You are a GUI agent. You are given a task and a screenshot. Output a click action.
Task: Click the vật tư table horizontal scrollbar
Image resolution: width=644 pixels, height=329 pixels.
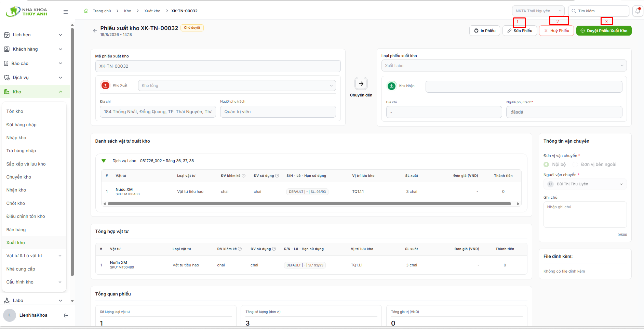pos(309,204)
